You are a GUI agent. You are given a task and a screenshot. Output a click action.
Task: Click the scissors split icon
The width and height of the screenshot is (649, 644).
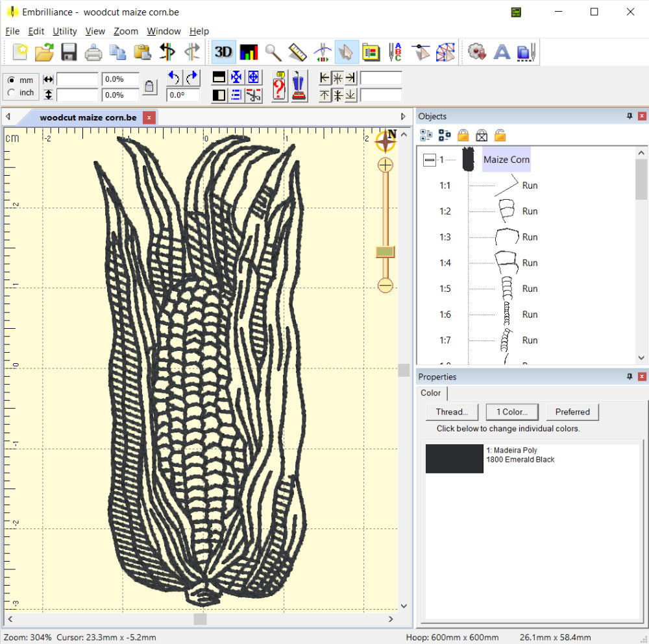(x=254, y=95)
